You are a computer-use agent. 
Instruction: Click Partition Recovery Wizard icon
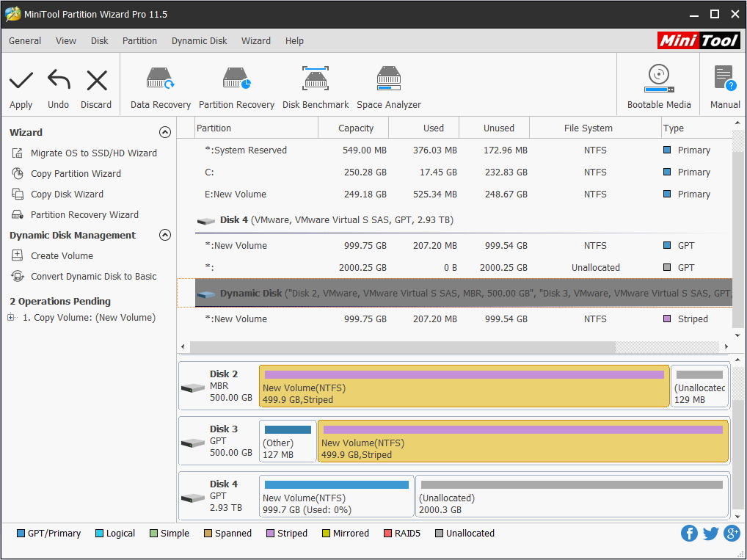17,214
